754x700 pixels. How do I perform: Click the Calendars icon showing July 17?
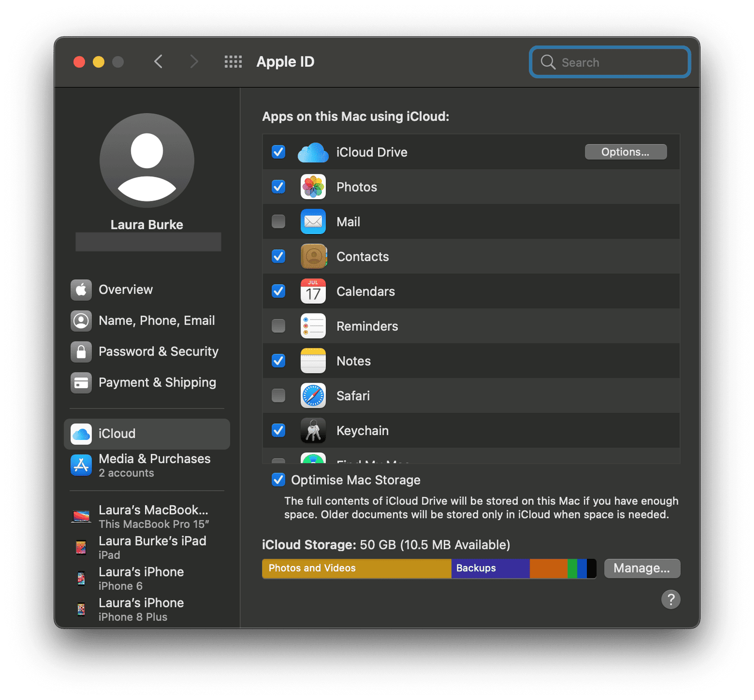(313, 291)
